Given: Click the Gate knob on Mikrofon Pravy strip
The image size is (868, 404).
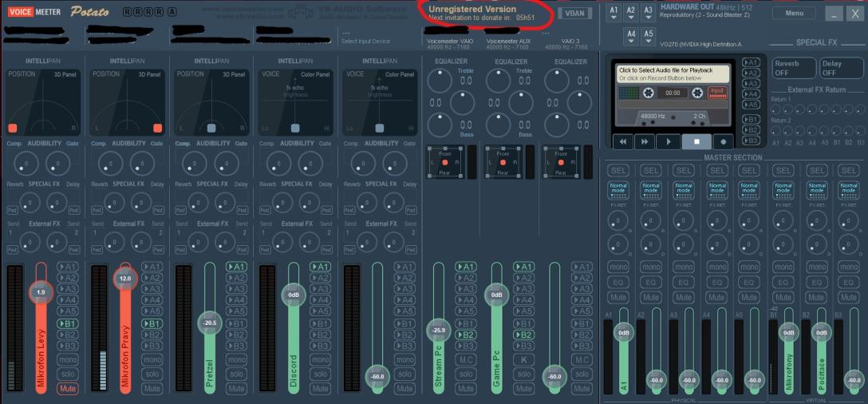Looking at the screenshot, I should pyautogui.click(x=142, y=163).
